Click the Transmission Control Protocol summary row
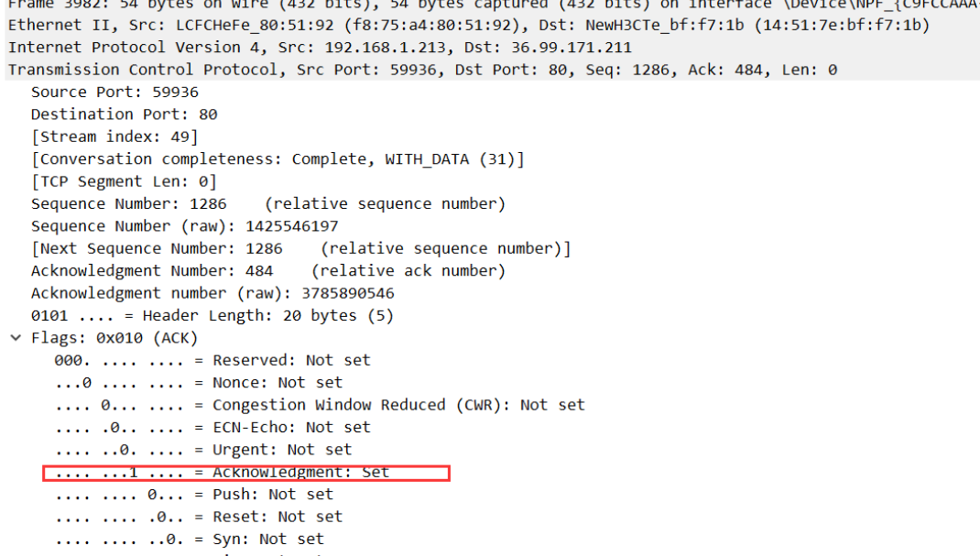Screen dimensions: 980x556 click(421, 70)
